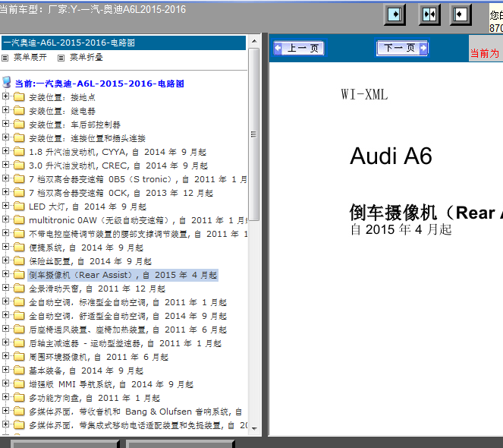Open 保险丝配置, 自 2014 年 9 月起 entry
Image resolution: width=503 pixels, height=448 pixels.
90,261
